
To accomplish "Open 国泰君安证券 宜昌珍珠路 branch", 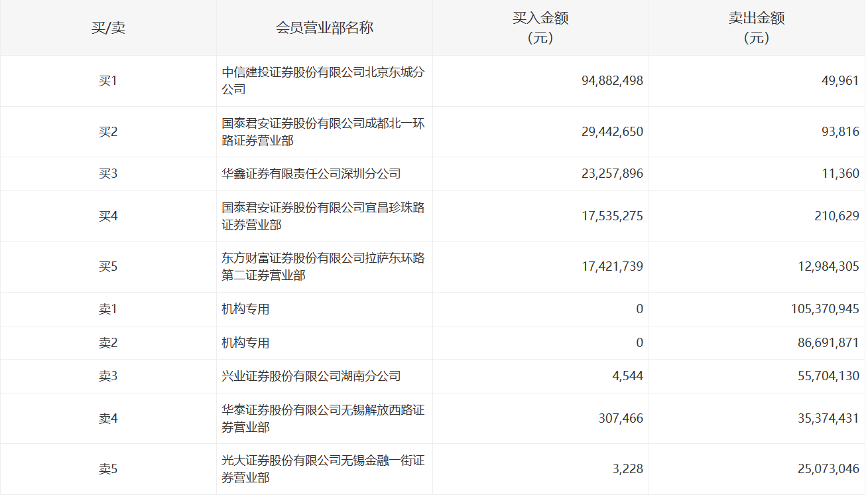I will [x=322, y=216].
